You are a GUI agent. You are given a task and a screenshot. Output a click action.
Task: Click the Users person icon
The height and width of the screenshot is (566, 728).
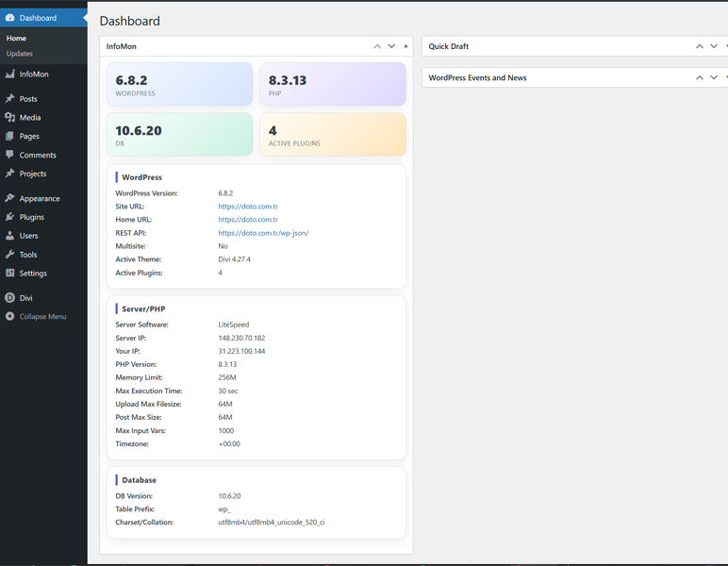9,236
